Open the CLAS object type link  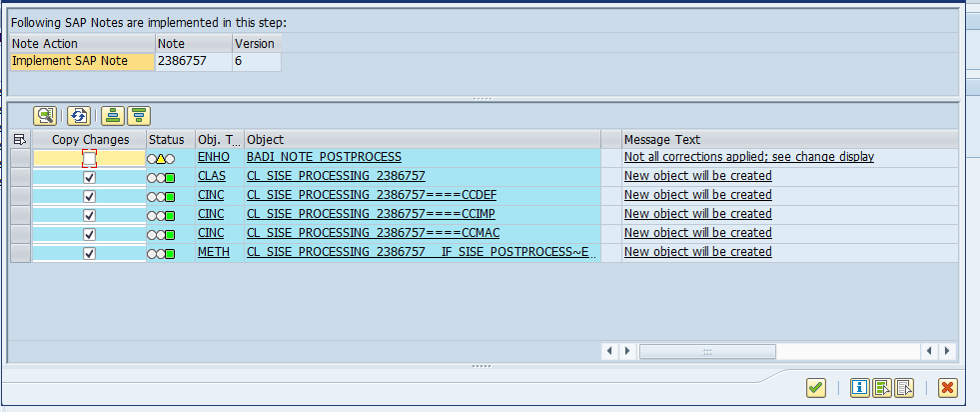click(x=212, y=176)
